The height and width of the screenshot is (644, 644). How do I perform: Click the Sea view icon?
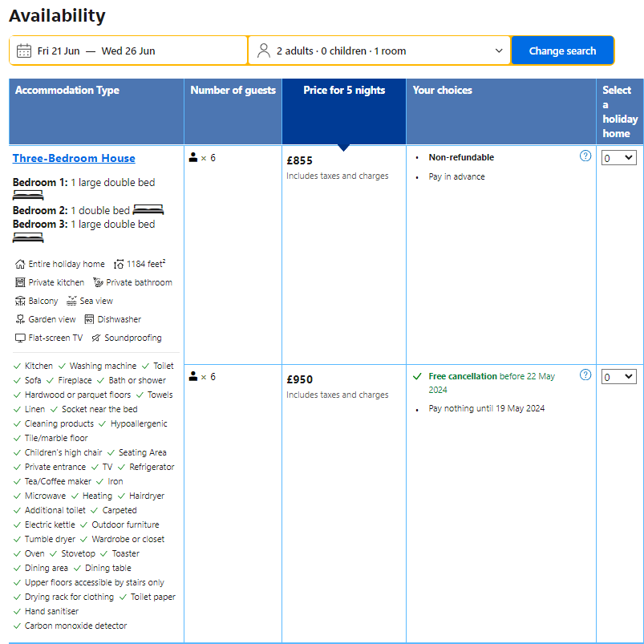[x=72, y=301]
